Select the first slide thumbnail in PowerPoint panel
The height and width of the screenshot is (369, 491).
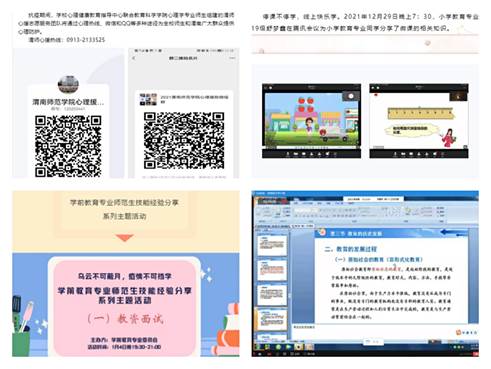tap(272, 245)
